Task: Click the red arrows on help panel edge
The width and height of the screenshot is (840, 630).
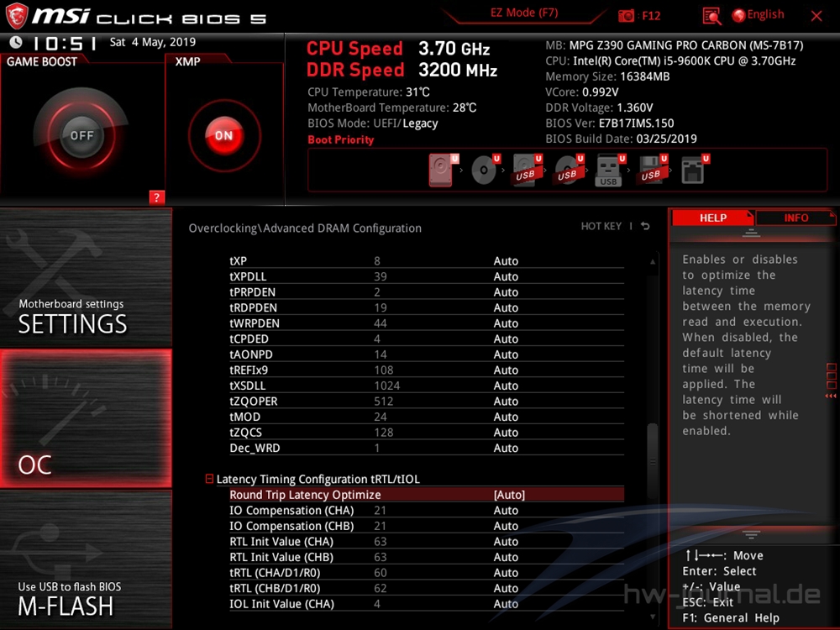Action: 831,396
